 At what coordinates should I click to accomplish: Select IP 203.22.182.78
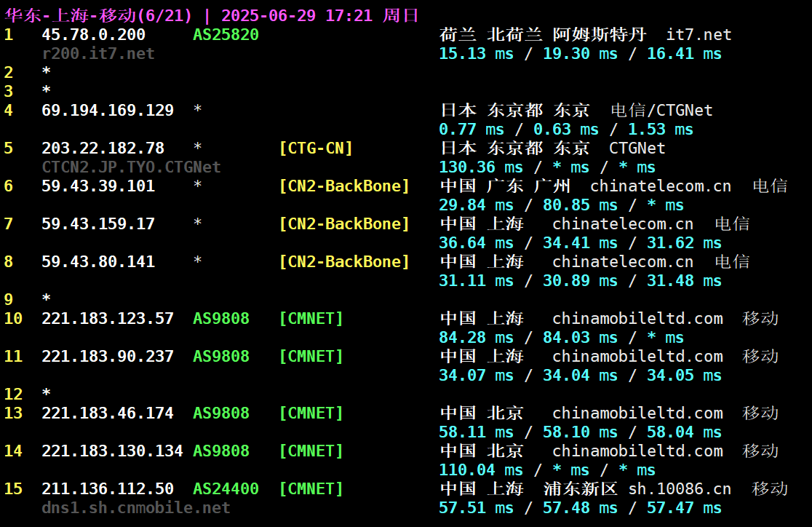point(103,148)
